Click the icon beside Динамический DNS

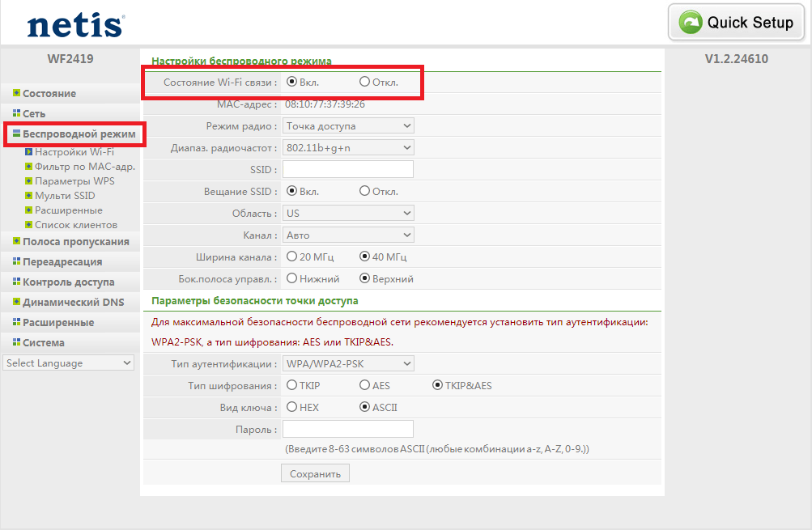point(16,302)
